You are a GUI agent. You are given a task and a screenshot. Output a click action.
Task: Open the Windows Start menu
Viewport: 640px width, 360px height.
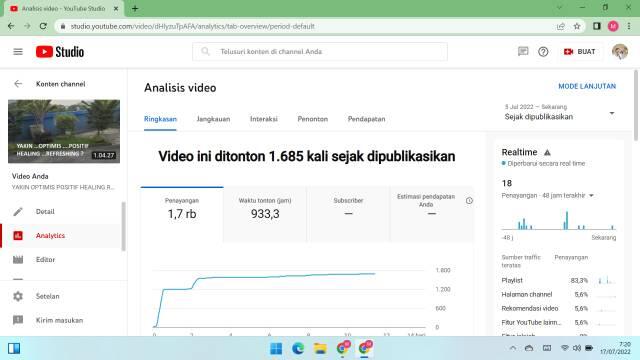point(276,349)
